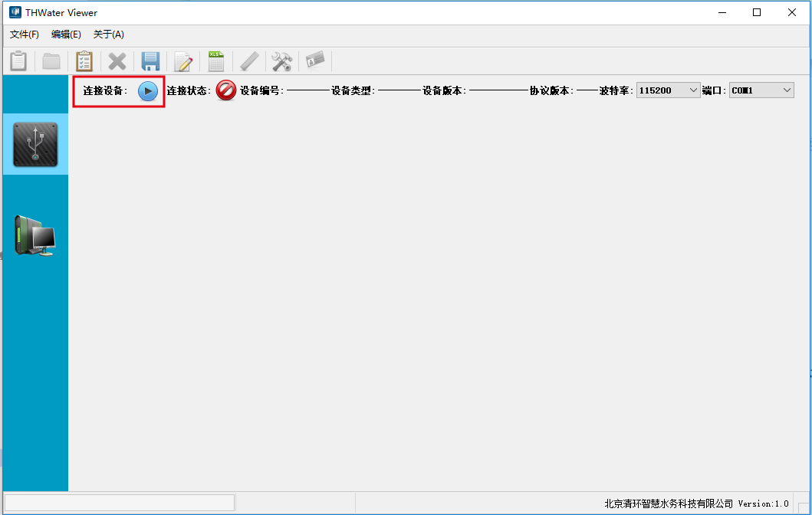812x515 pixels.
Task: Open the checklist clipboard toolbar icon
Action: point(84,61)
